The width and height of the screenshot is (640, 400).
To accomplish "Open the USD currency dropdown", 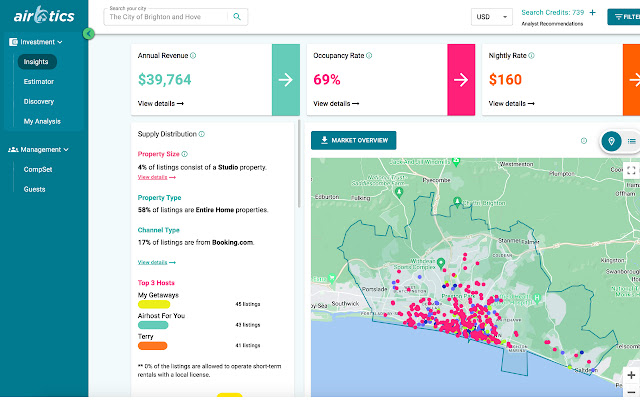I will click(x=491, y=17).
